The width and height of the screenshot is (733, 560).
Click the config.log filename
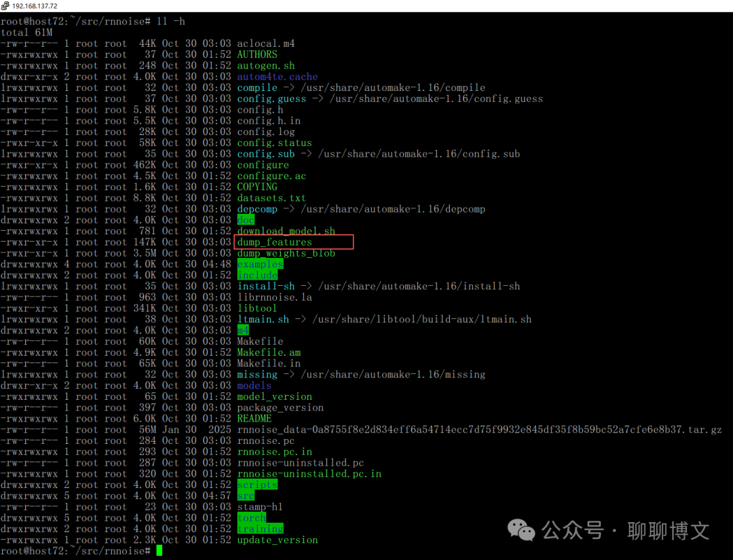click(266, 132)
